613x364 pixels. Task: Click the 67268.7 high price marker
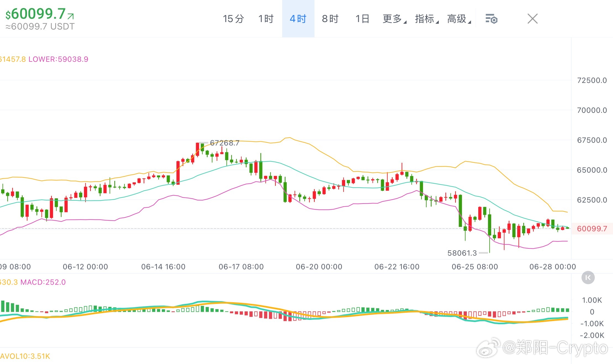click(x=224, y=143)
